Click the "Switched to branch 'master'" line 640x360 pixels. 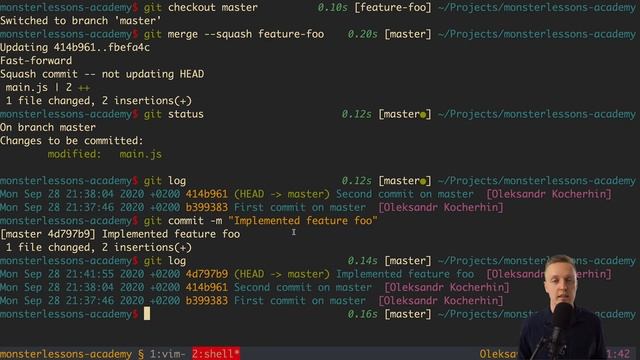tap(80, 20)
